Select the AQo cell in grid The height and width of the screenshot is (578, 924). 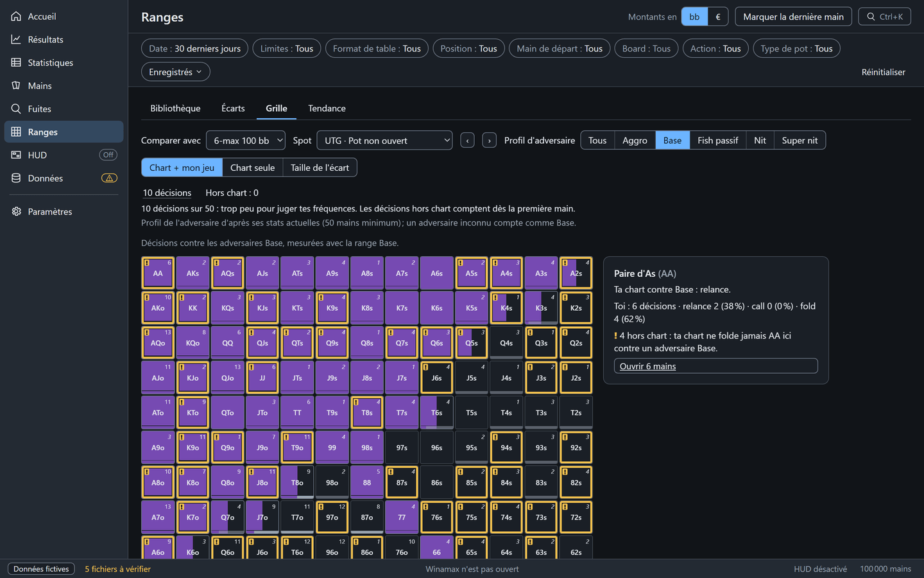158,343
